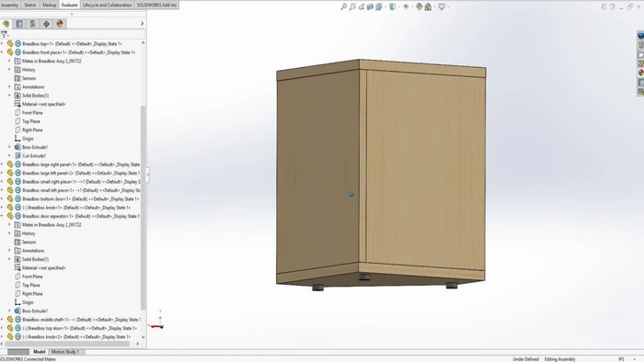Collapse the Breadbox door separator<1> component
The width and height of the screenshot is (644, 362).
[2, 216]
